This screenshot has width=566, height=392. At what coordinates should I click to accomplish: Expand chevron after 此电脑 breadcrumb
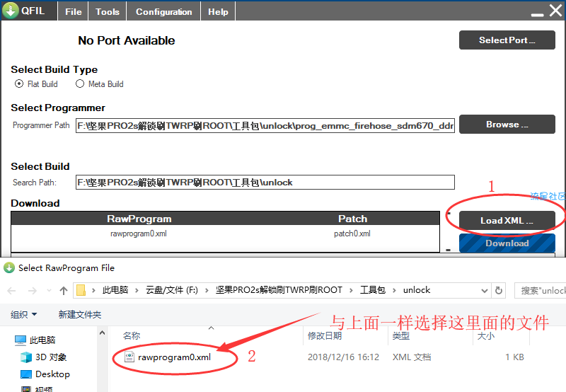click(x=137, y=290)
